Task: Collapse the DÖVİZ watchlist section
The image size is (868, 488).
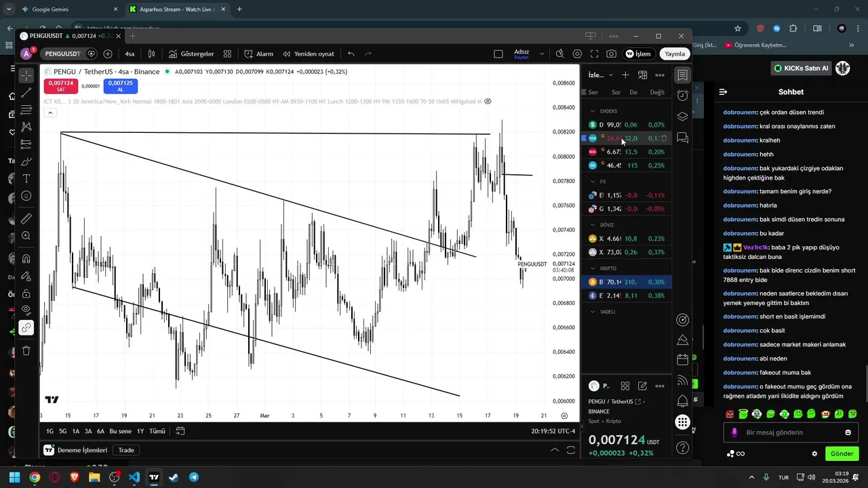Action: tap(593, 225)
